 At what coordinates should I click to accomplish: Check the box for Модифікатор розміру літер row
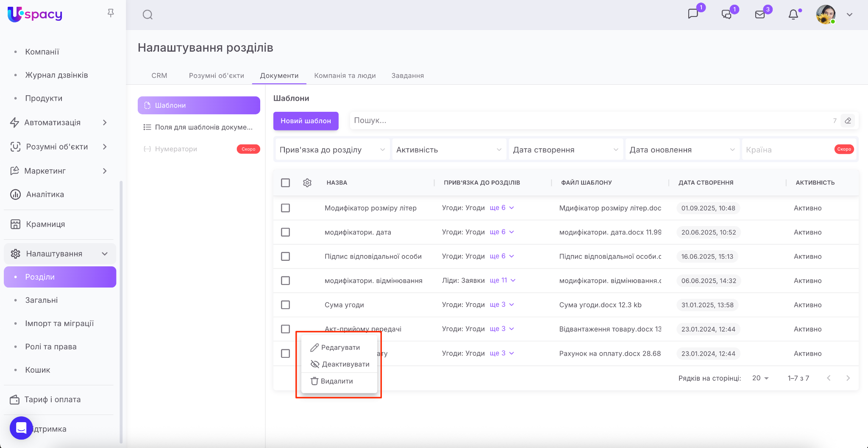[x=286, y=208]
